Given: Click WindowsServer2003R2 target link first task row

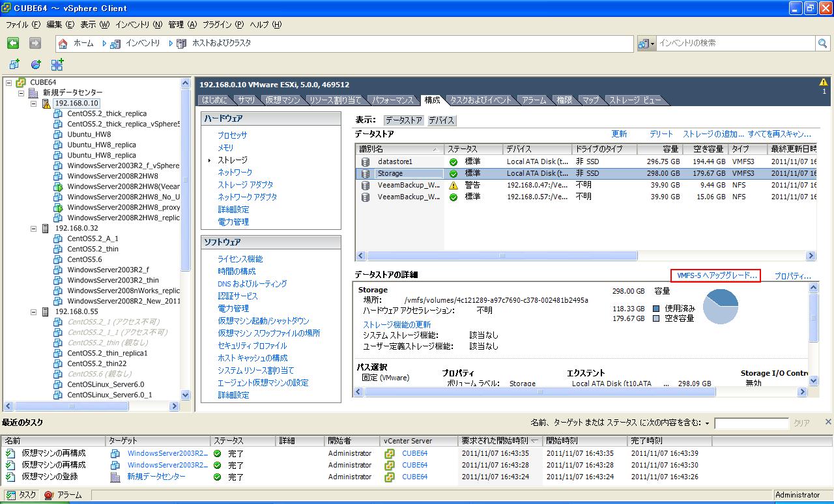Looking at the screenshot, I should click(167, 453).
